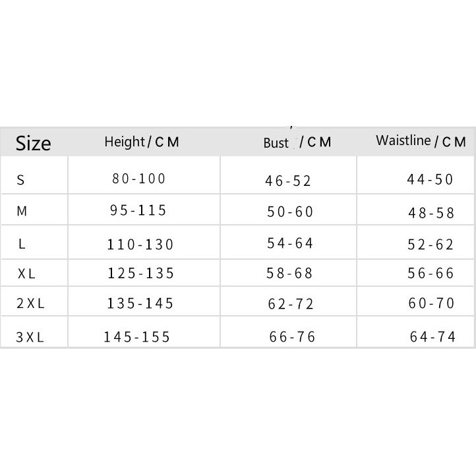This screenshot has height=476, width=476.
Task: Select the 48-58 waistline cell
Action: [x=432, y=213]
